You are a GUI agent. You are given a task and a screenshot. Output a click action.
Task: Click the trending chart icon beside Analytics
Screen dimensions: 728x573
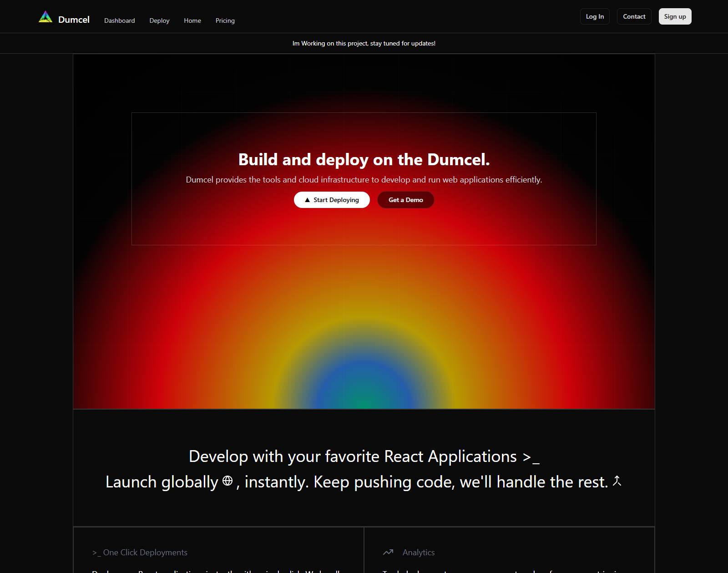coord(388,552)
